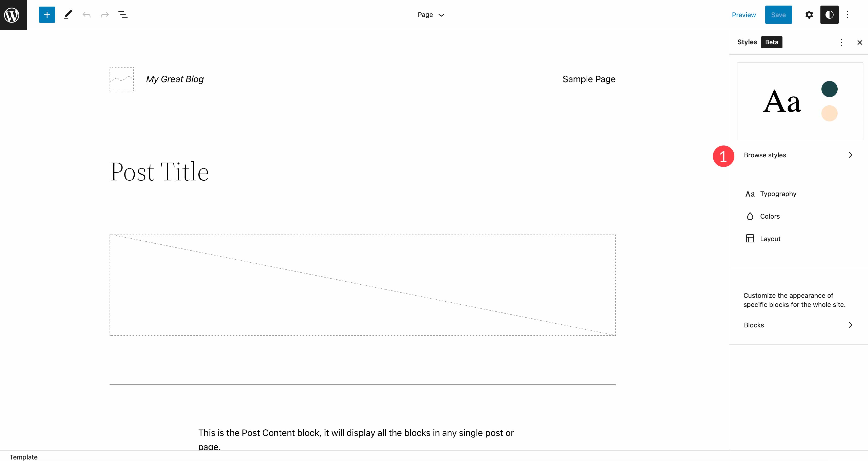Click the Colors settings item

click(770, 216)
